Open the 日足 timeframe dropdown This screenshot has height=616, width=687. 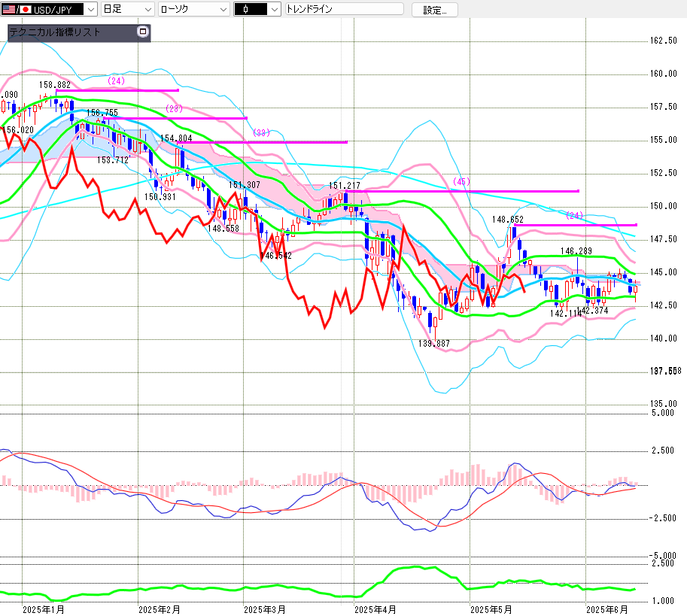click(x=127, y=9)
